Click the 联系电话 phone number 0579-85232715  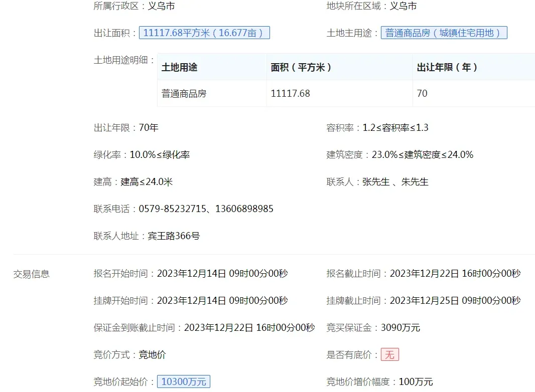172,209
